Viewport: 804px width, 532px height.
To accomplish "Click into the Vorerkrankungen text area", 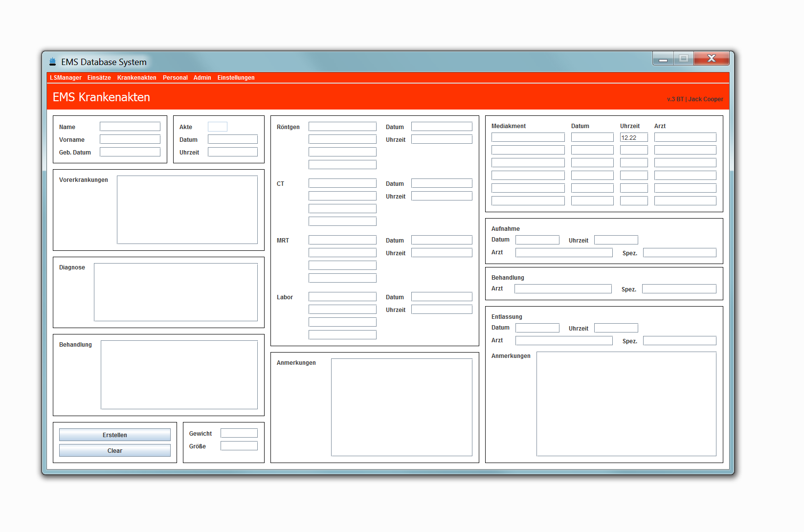I will tap(187, 210).
